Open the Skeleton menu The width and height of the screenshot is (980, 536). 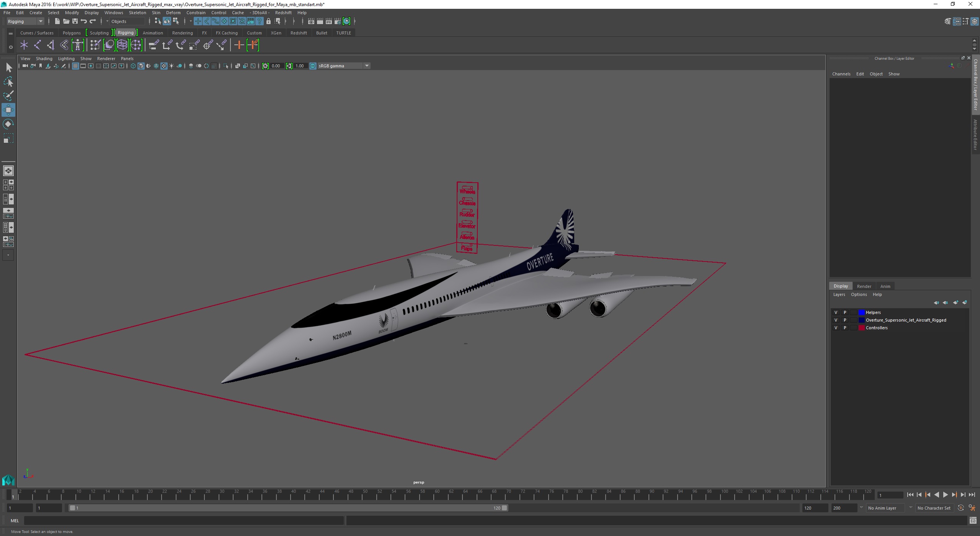137,13
